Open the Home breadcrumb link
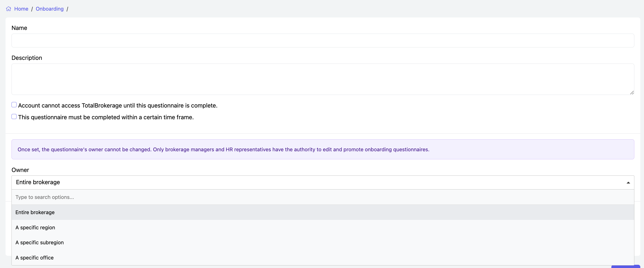The height and width of the screenshot is (268, 644). tap(21, 9)
